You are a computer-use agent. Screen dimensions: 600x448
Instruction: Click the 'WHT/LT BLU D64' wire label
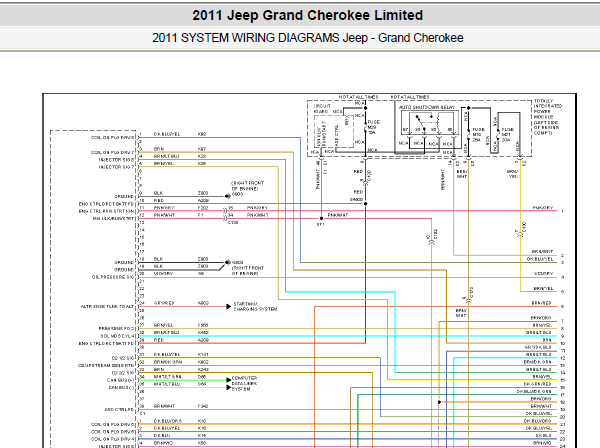click(180, 384)
